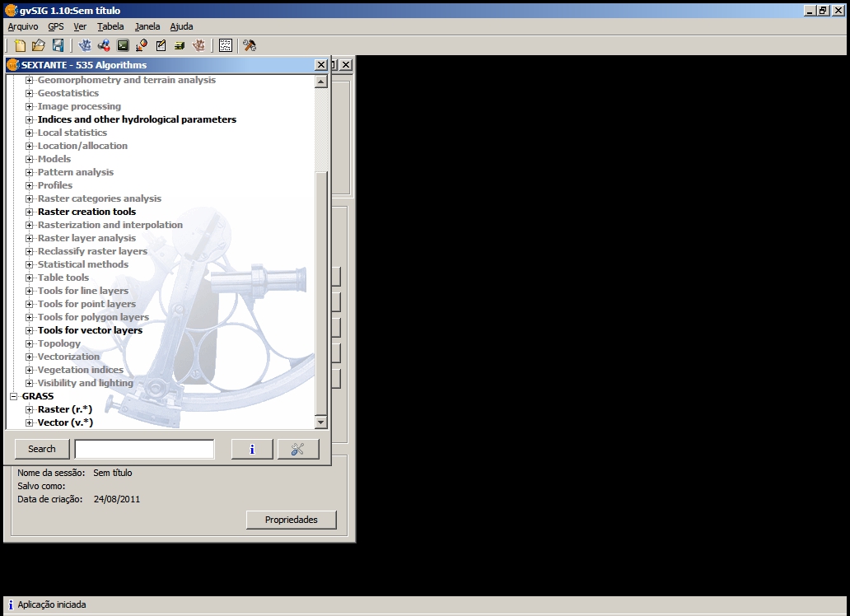Viewport: 850px width, 616px height.
Task: Click the blue sextant toolbox icon
Action: pyautogui.click(x=85, y=45)
